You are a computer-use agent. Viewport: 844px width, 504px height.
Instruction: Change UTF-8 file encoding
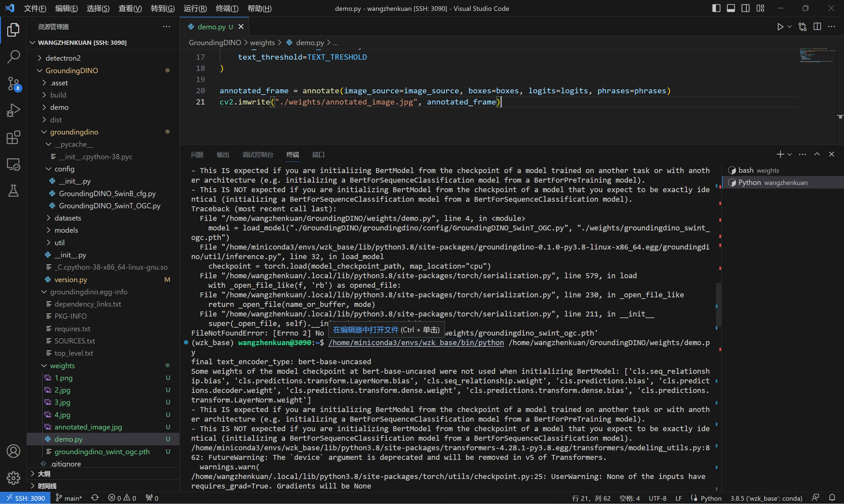657,498
